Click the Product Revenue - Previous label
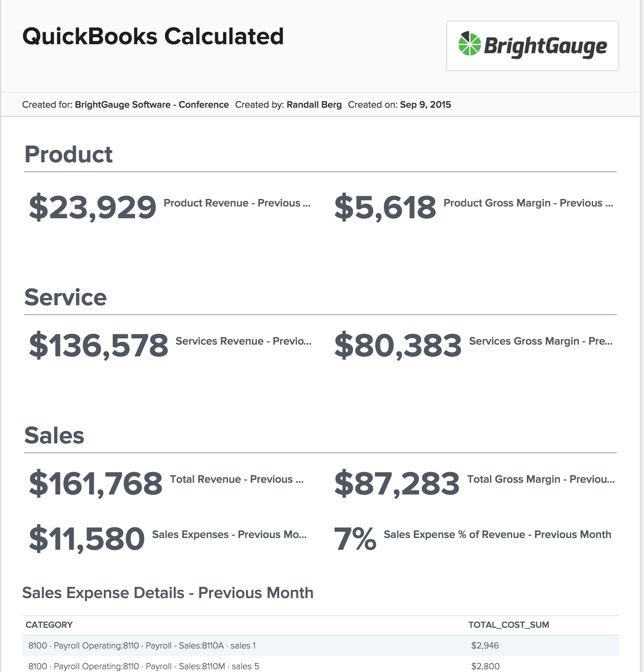Screen dimensions: 644x672 (237, 203)
